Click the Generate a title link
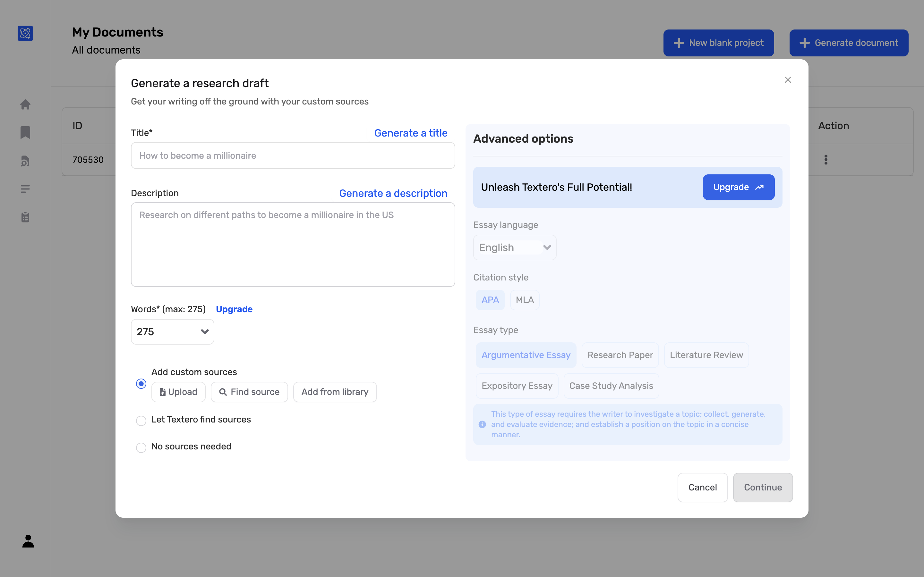 410,133
